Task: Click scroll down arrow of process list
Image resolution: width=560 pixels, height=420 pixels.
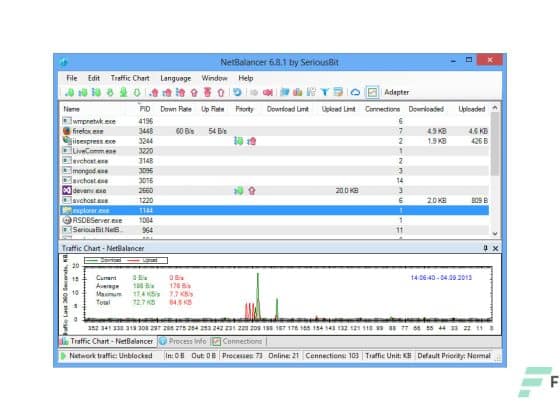Action: click(495, 234)
